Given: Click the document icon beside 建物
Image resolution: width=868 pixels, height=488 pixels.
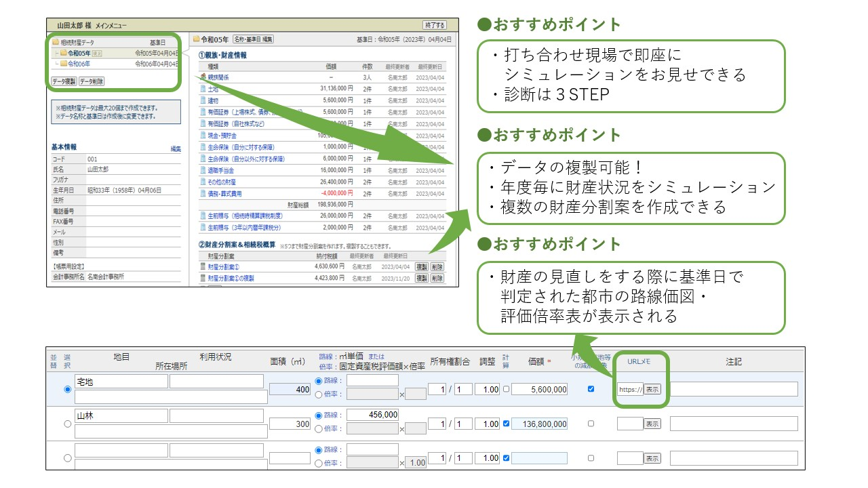Looking at the screenshot, I should click(203, 100).
